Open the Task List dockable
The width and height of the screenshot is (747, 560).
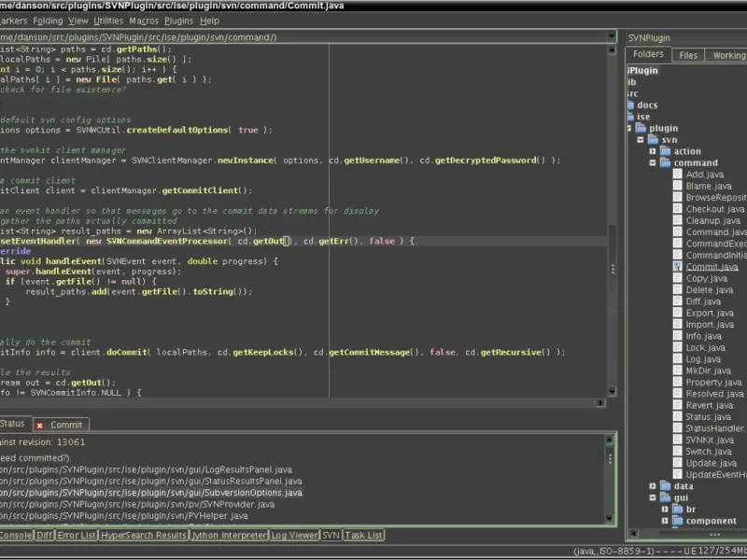tap(363, 535)
